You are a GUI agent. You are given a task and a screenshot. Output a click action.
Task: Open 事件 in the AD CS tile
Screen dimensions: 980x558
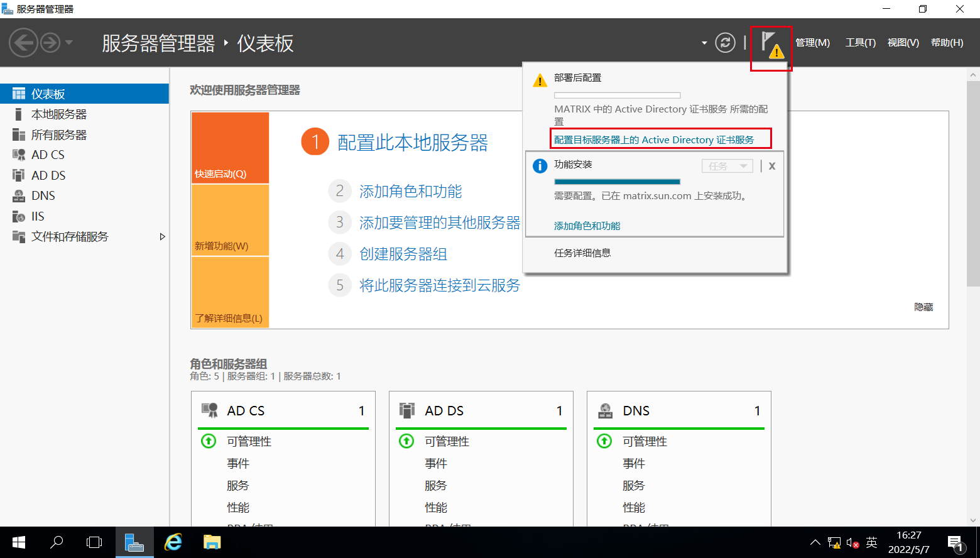(x=238, y=463)
